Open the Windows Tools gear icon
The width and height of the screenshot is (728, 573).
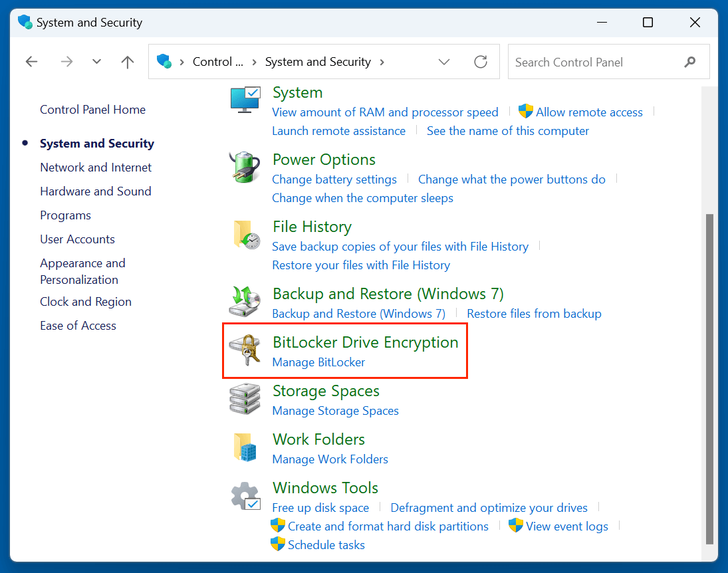click(x=245, y=496)
